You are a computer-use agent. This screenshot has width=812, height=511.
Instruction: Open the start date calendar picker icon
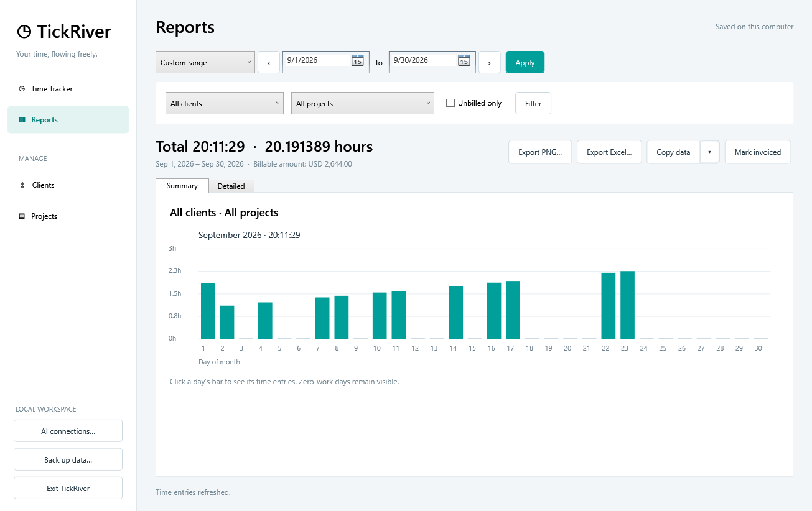pos(357,60)
